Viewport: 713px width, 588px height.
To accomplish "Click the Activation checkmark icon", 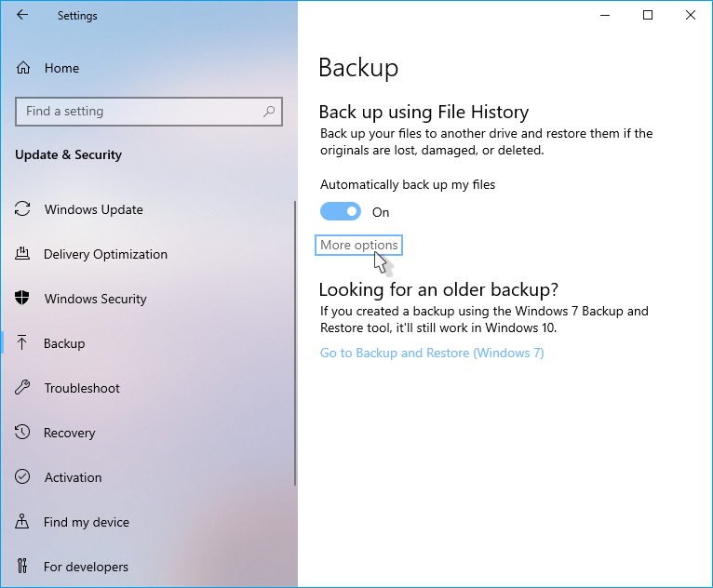I will (23, 477).
